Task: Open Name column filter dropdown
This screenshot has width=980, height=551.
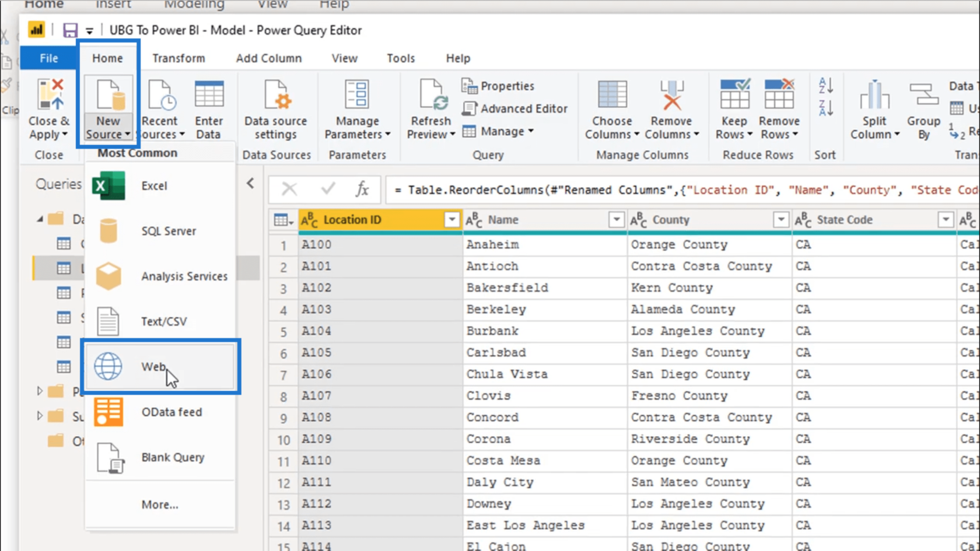Action: [x=616, y=220]
